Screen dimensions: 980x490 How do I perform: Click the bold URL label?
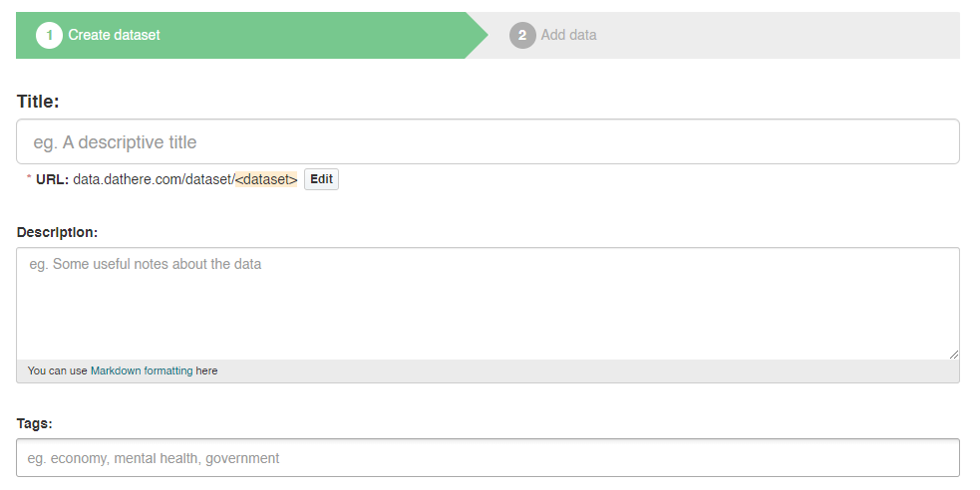click(x=52, y=180)
